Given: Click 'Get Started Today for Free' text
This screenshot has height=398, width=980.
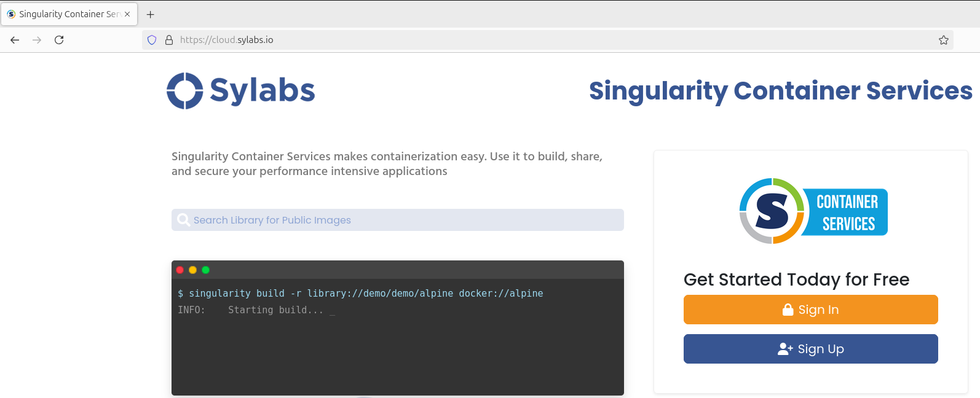Looking at the screenshot, I should point(796,279).
